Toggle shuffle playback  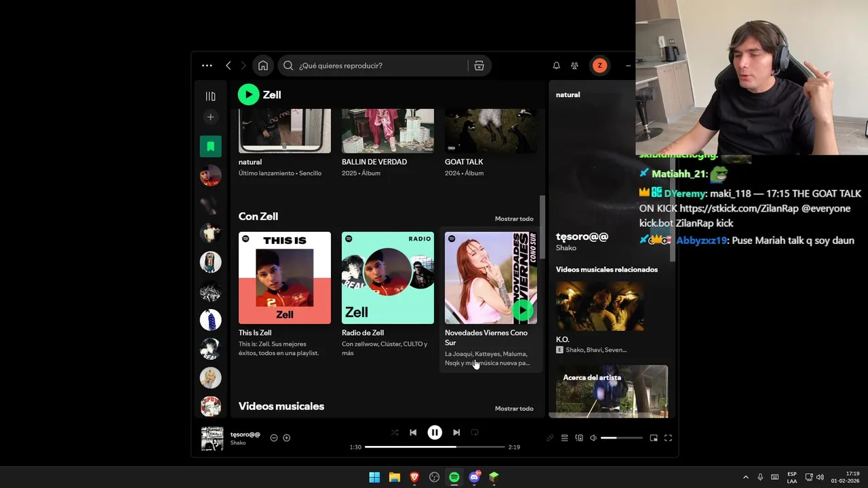(x=395, y=432)
